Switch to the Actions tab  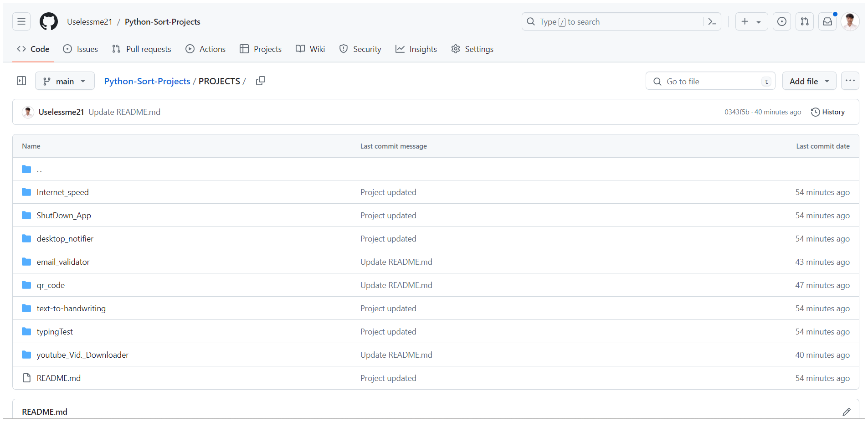point(205,49)
